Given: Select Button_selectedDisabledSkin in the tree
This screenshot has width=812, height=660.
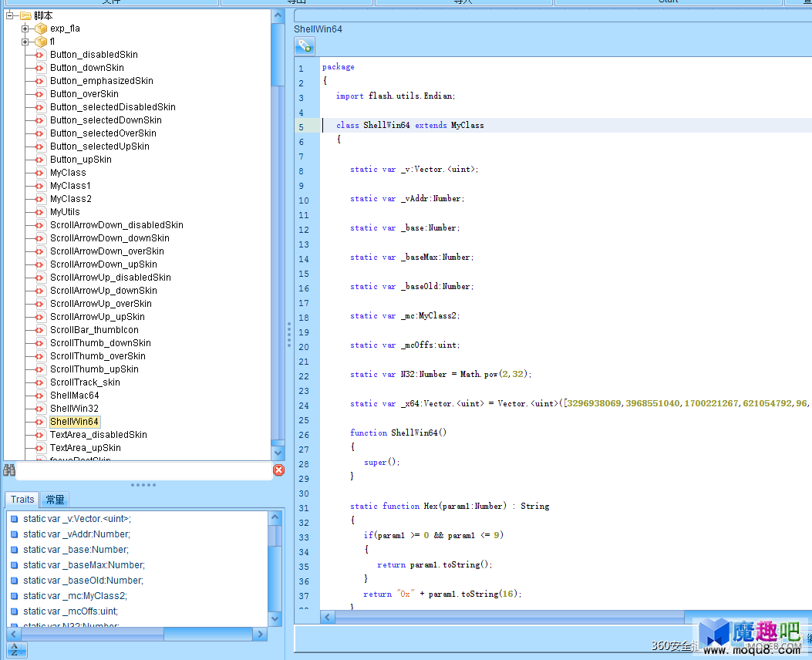Looking at the screenshot, I should tap(113, 107).
